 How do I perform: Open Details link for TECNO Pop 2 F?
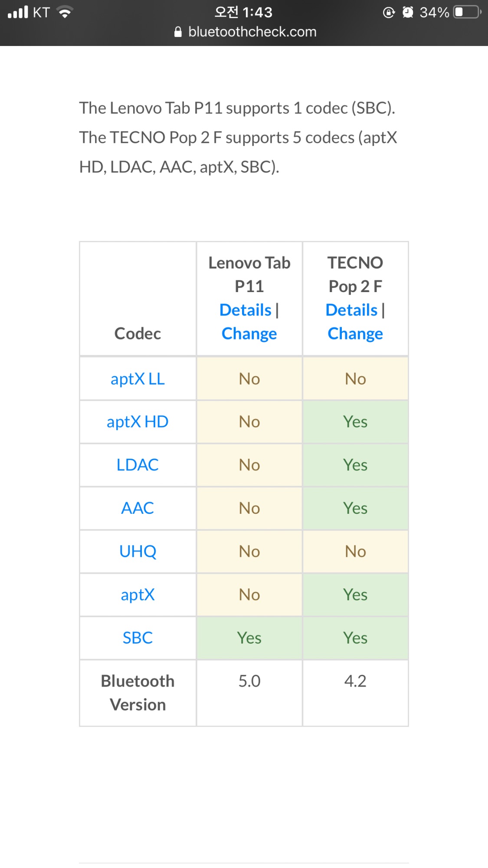[352, 310]
